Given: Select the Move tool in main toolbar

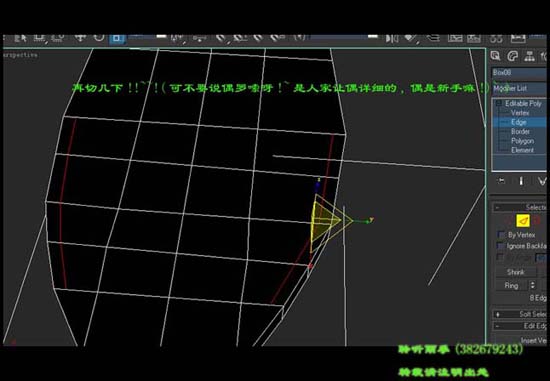Looking at the screenshot, I should click(x=80, y=38).
